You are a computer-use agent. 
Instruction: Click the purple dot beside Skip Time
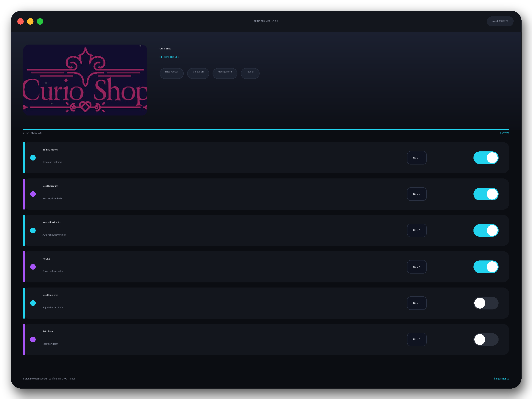pyautogui.click(x=33, y=339)
